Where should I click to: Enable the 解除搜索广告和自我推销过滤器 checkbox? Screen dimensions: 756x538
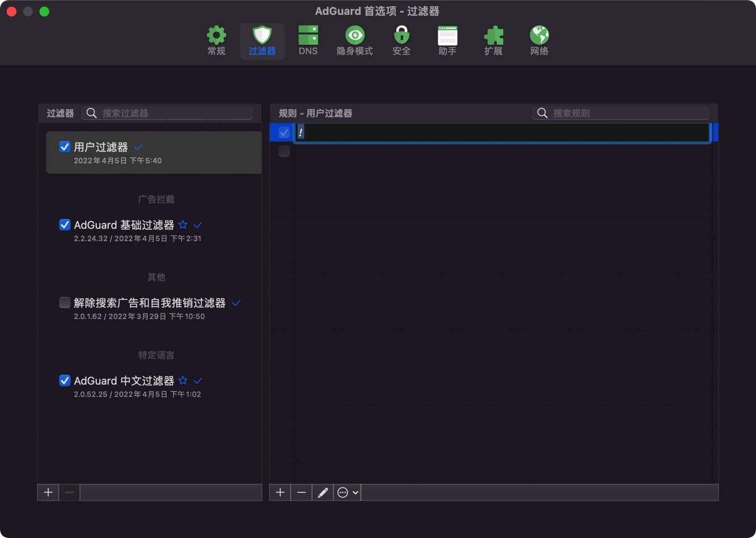(65, 302)
